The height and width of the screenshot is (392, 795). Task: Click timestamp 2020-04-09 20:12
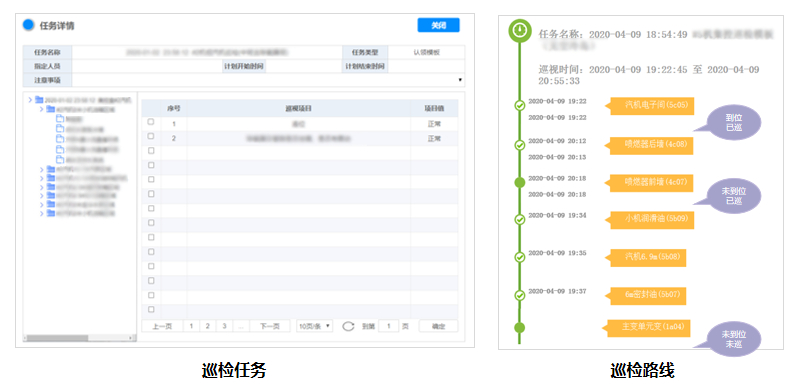(557, 141)
